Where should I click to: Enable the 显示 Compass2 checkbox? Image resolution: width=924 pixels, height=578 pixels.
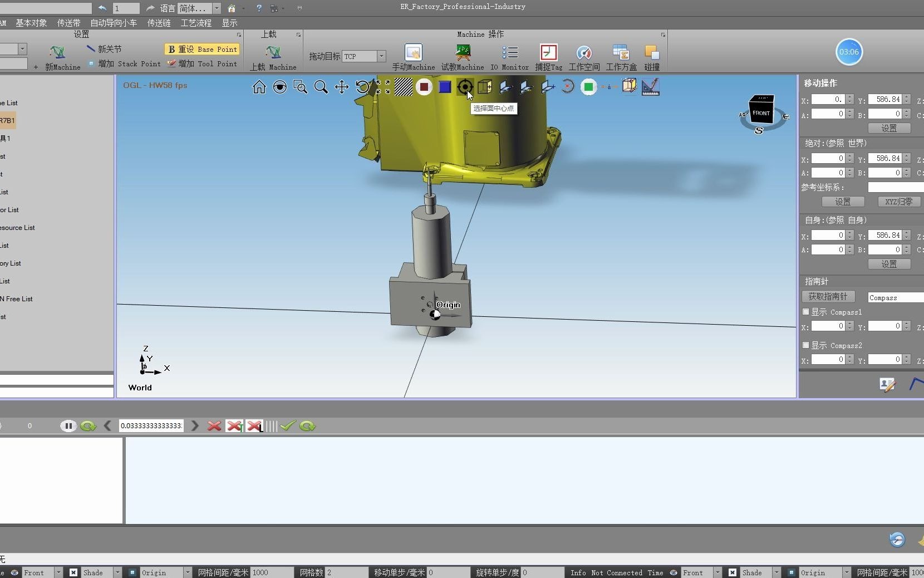point(807,345)
